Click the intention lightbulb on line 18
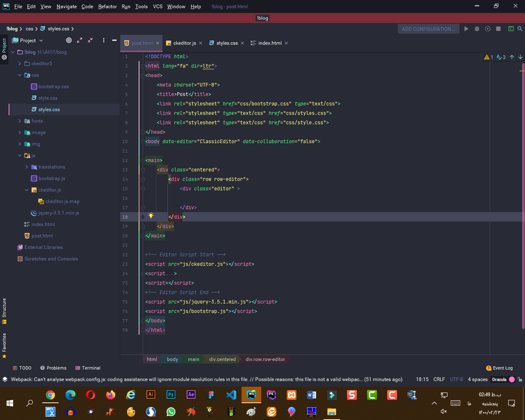The width and height of the screenshot is (525, 420). 151,216
